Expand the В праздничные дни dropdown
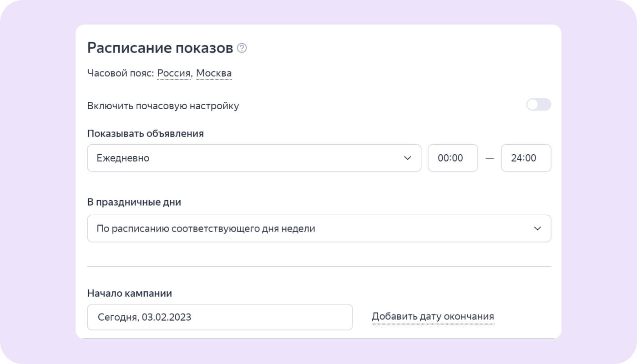 pos(319,228)
